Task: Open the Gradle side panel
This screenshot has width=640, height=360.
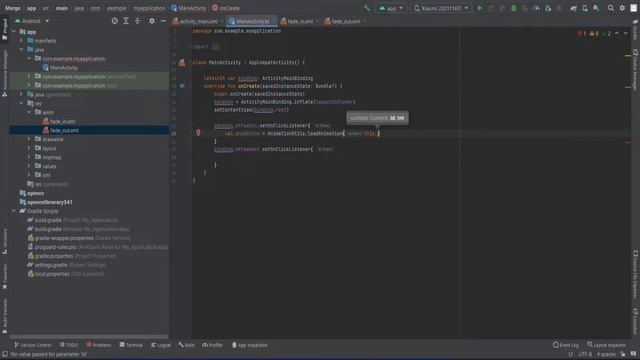Action: (x=636, y=29)
